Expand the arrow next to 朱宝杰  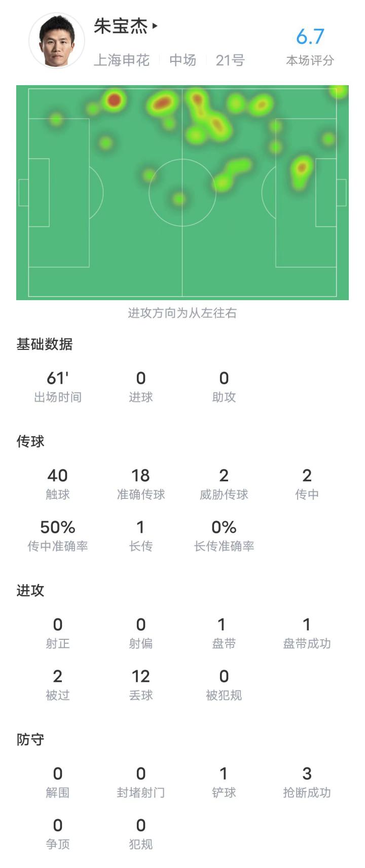click(155, 26)
